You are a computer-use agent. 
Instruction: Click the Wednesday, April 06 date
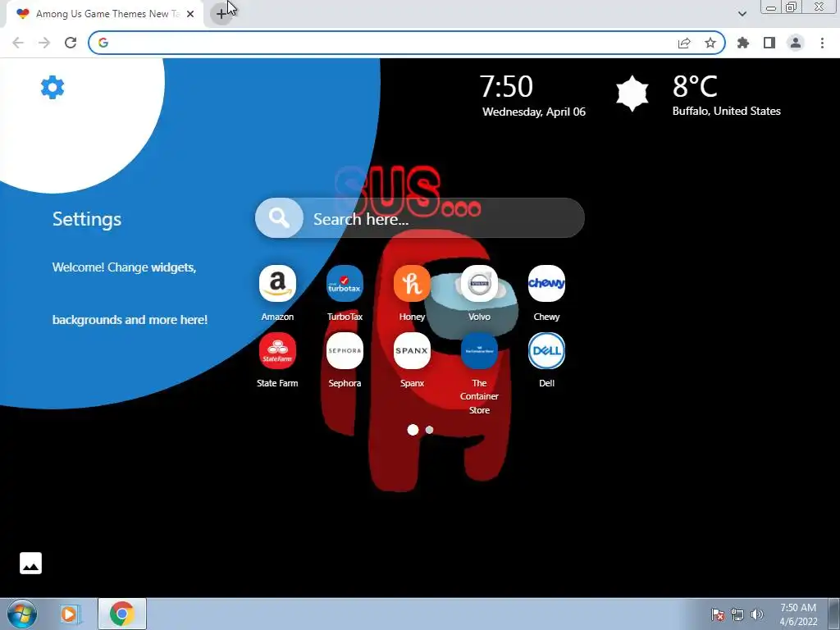click(533, 112)
